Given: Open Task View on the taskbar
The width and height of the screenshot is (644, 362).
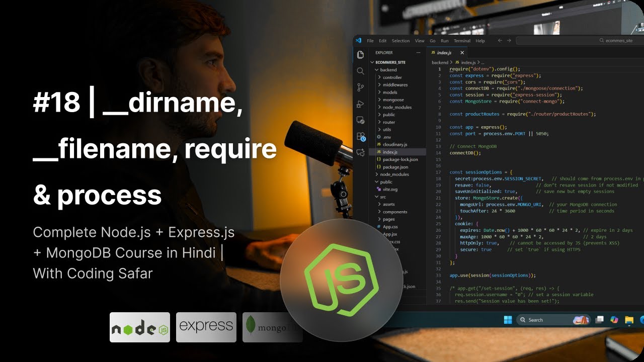Looking at the screenshot, I should (599, 320).
